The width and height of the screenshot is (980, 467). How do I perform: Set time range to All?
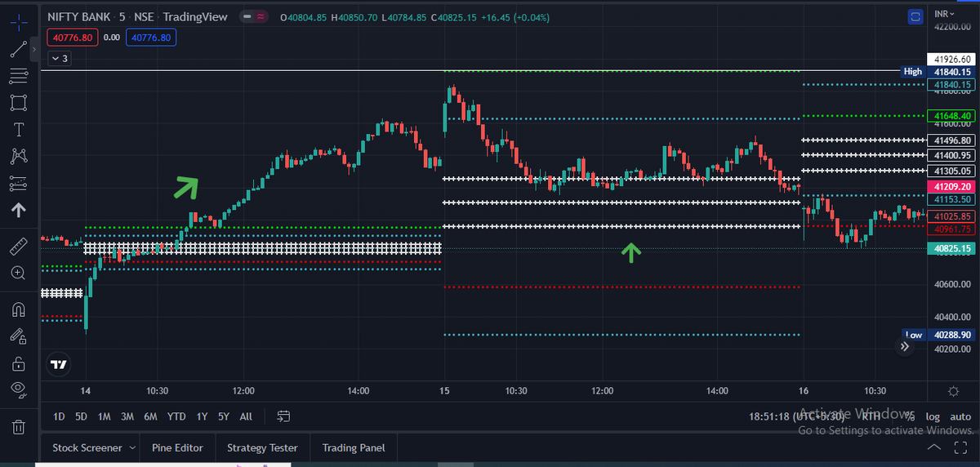246,416
